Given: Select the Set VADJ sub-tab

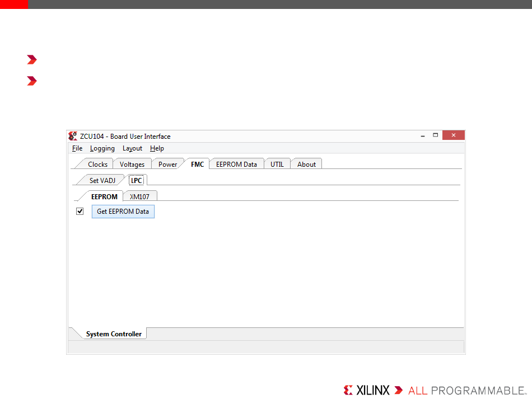Looking at the screenshot, I should tap(102, 180).
